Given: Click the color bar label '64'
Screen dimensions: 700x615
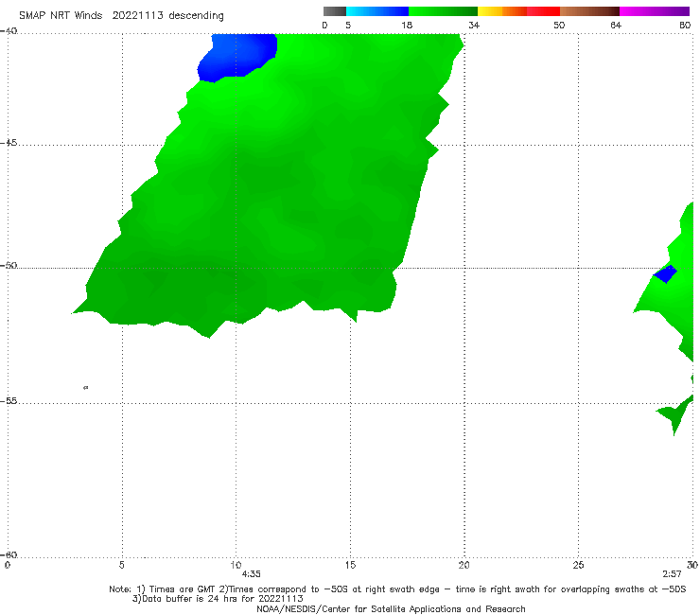Looking at the screenshot, I should click(x=616, y=25).
